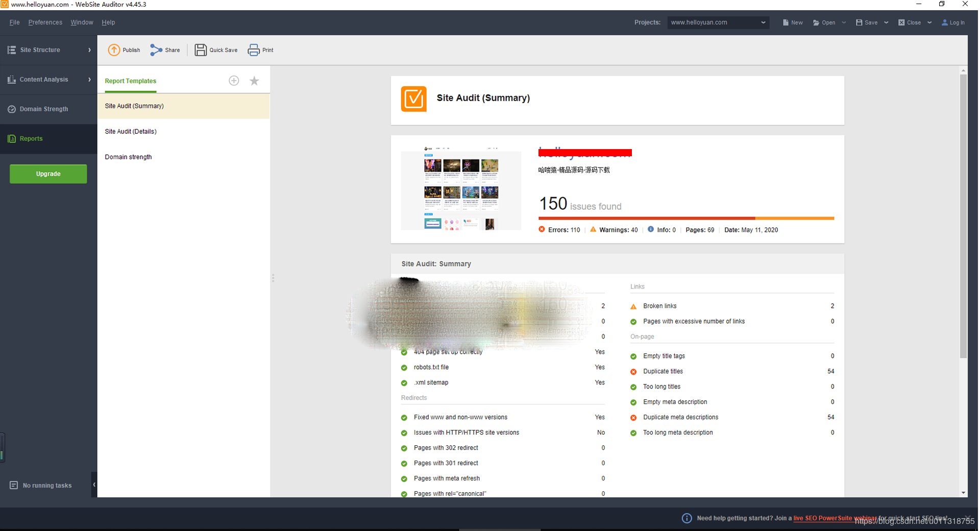980x531 pixels.
Task: Click 'Duplicate meta descriptions' row text
Action: click(680, 418)
